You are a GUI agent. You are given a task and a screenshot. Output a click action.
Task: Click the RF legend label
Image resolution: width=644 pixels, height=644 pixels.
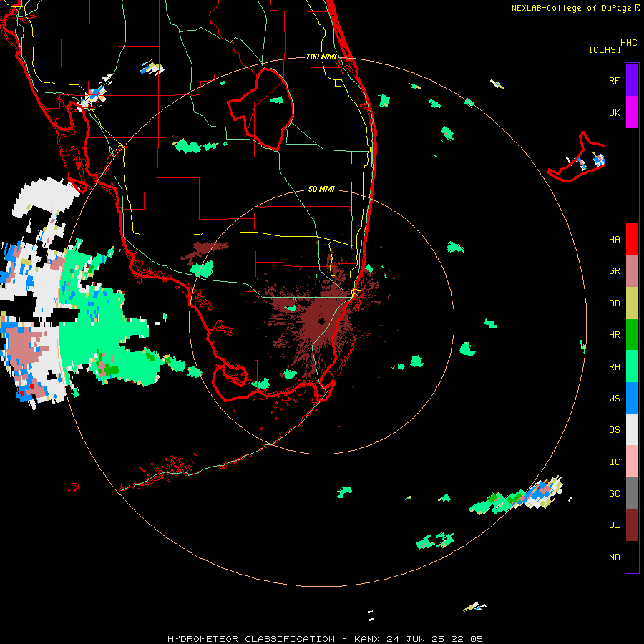pyautogui.click(x=614, y=80)
